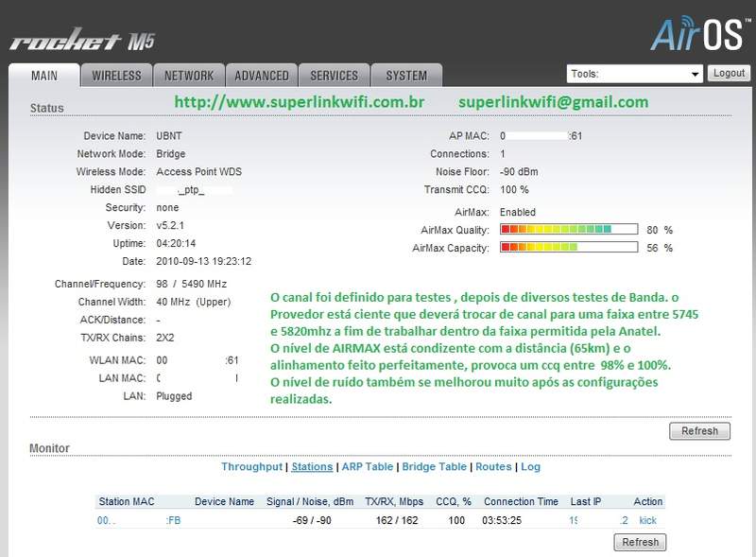The width and height of the screenshot is (756, 557).
Task: Click the Refresh button below stations table
Action: 640,542
